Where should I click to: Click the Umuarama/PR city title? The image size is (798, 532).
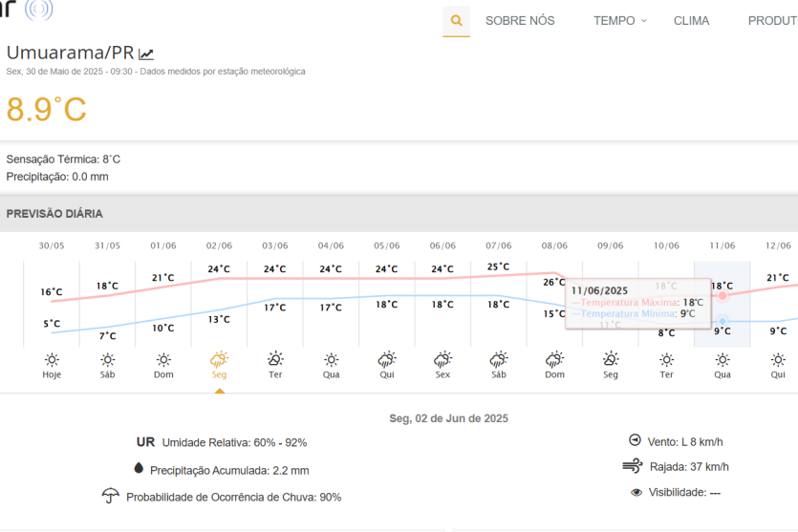[70, 53]
